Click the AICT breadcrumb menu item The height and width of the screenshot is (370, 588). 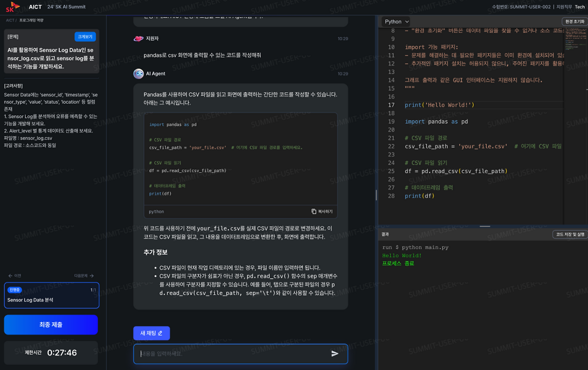click(x=9, y=20)
